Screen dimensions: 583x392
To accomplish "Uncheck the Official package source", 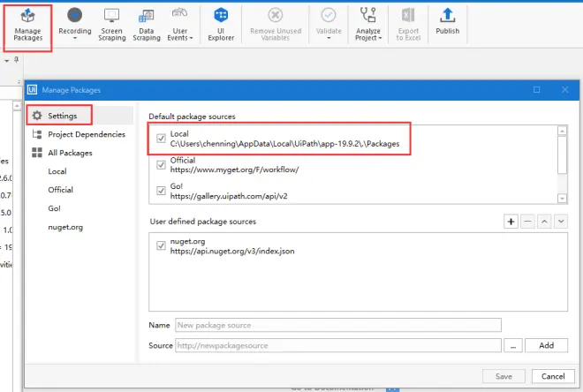I will (x=161, y=164).
